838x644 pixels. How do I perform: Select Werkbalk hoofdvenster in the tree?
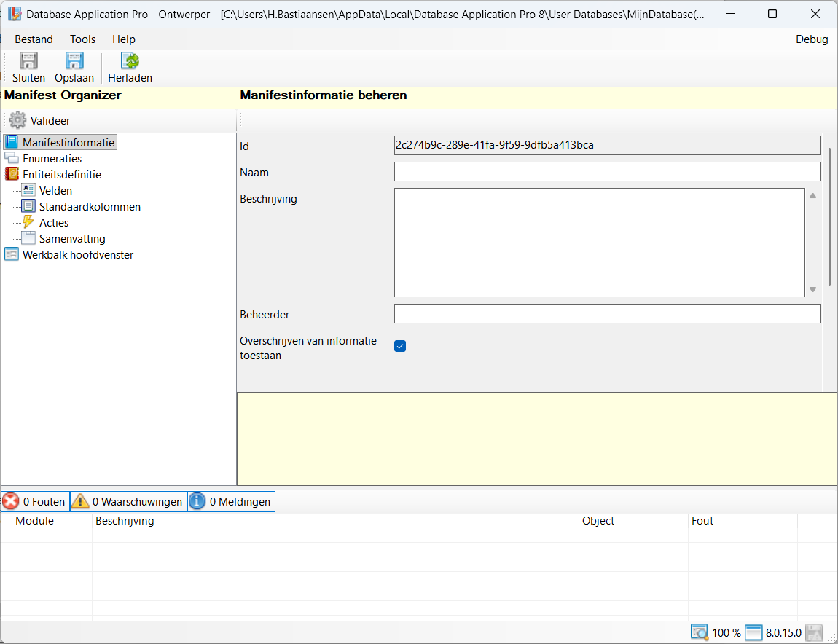[x=78, y=255]
